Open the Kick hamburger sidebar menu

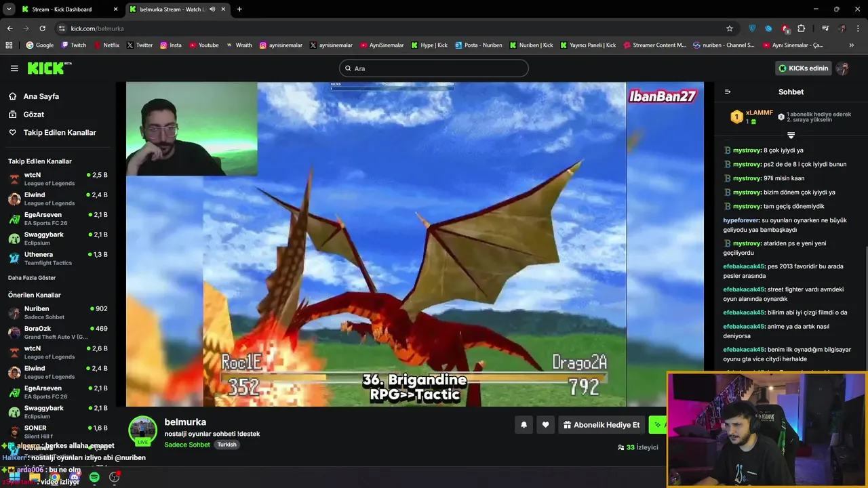coord(14,68)
